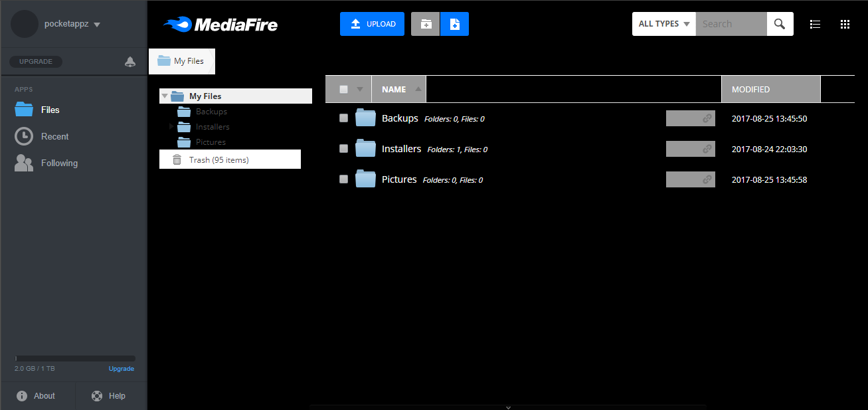Select all files via header checkbox
Viewport: 868px width, 410px height.
[343, 88]
